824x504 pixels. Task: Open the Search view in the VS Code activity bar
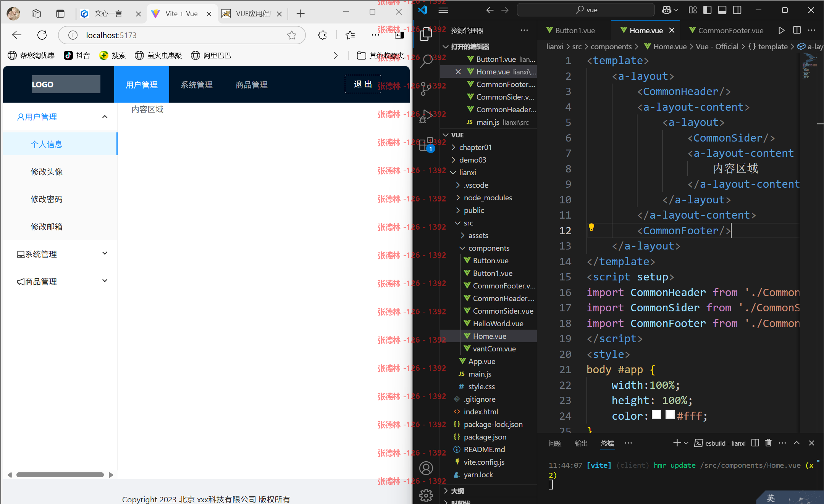point(426,61)
